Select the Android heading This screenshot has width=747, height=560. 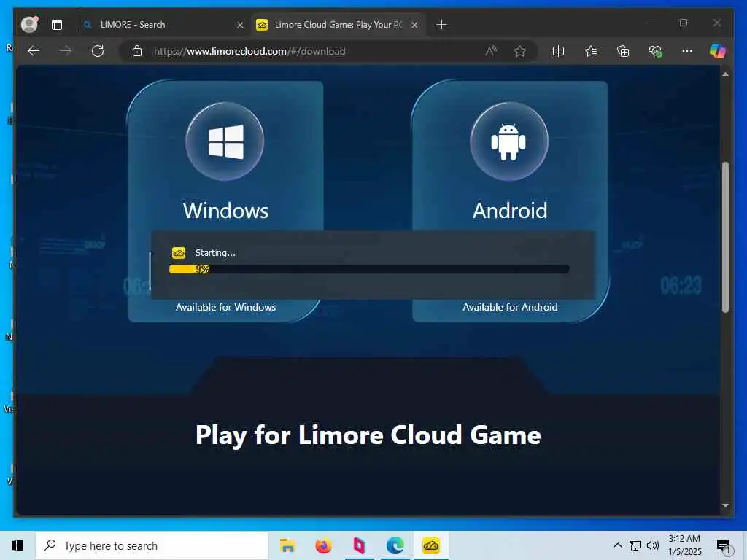(510, 211)
